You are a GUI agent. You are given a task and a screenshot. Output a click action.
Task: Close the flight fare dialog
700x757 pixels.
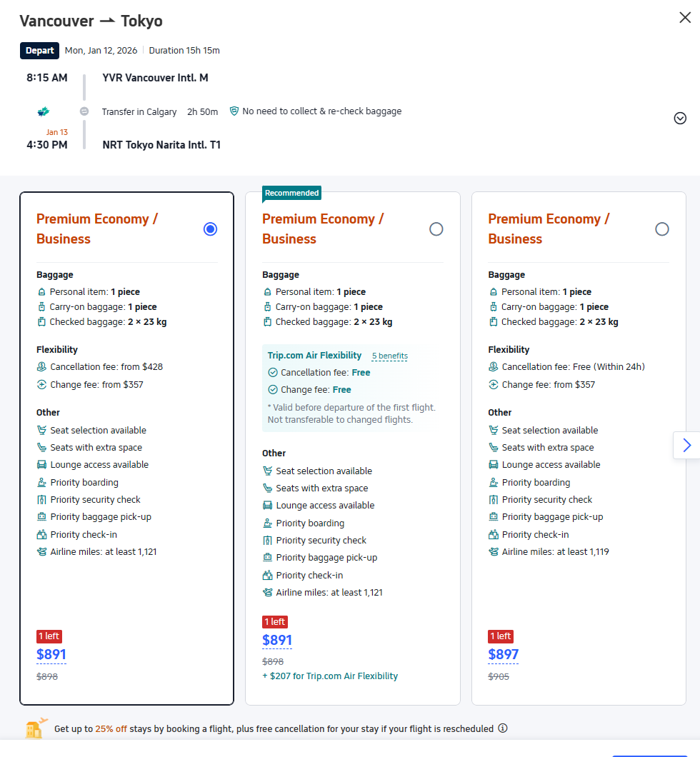pyautogui.click(x=684, y=18)
